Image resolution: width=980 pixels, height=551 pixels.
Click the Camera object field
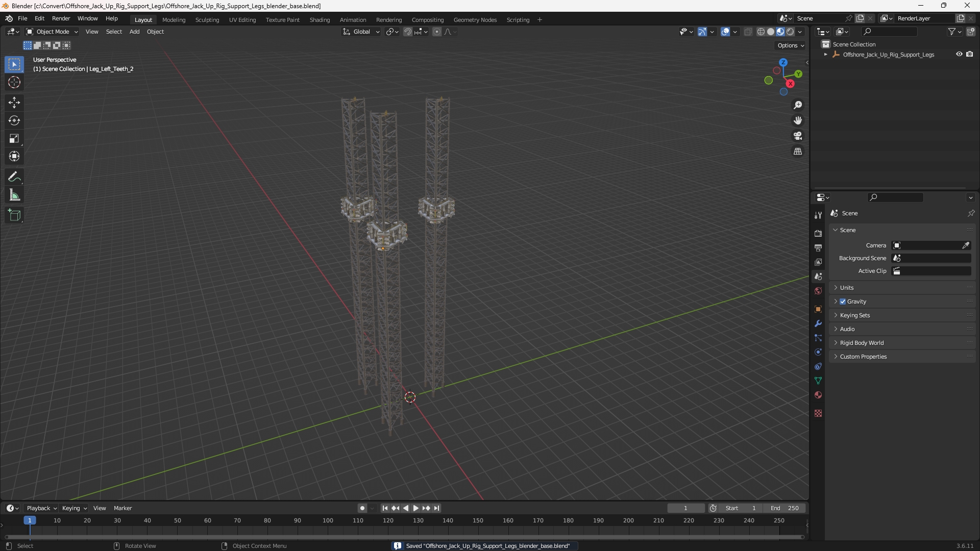coord(926,245)
